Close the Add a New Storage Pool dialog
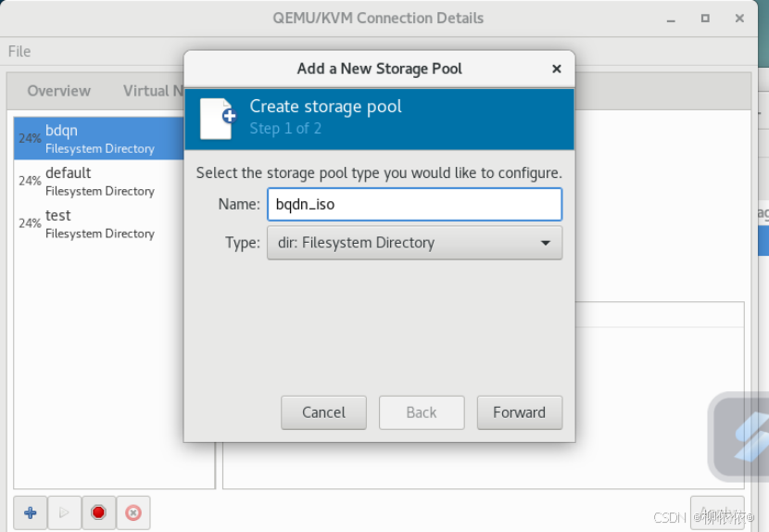The image size is (769, 532). tap(556, 69)
